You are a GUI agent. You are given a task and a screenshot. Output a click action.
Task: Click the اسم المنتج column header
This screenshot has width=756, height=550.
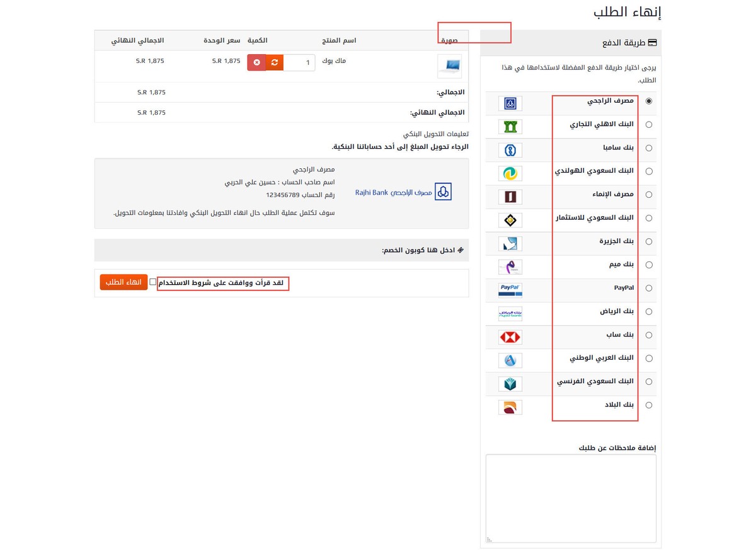coord(339,40)
